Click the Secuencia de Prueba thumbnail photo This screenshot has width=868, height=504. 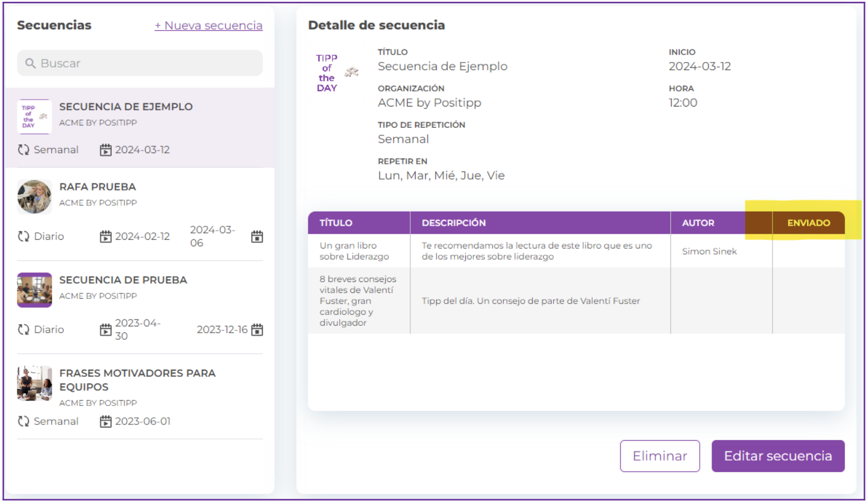click(34, 290)
